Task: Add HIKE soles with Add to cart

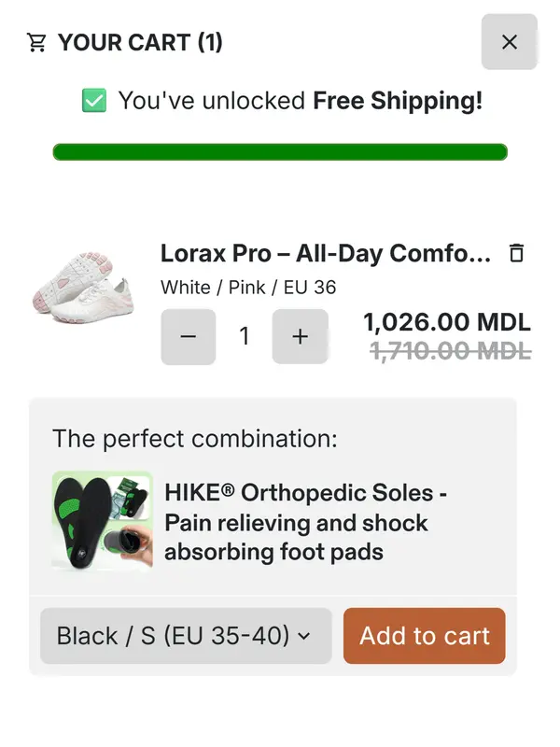Action: tap(425, 636)
